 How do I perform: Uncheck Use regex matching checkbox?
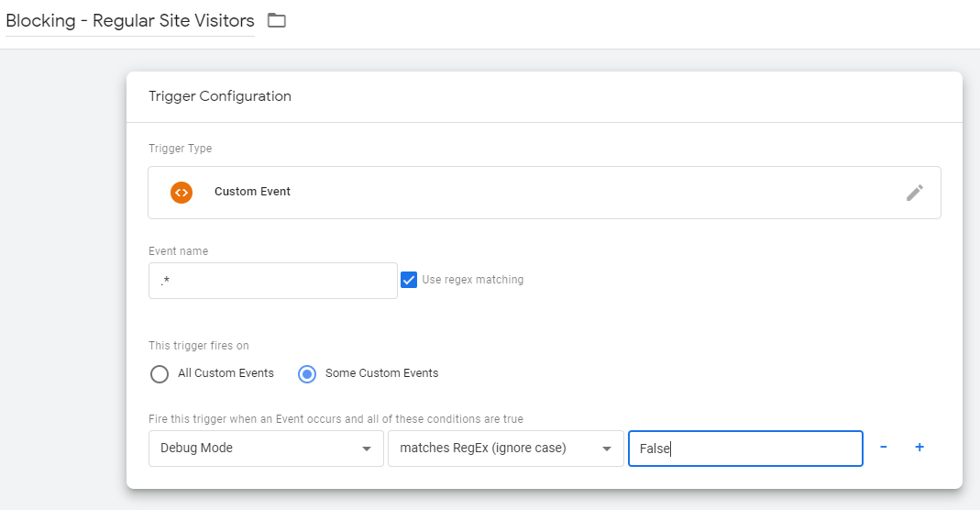point(409,280)
